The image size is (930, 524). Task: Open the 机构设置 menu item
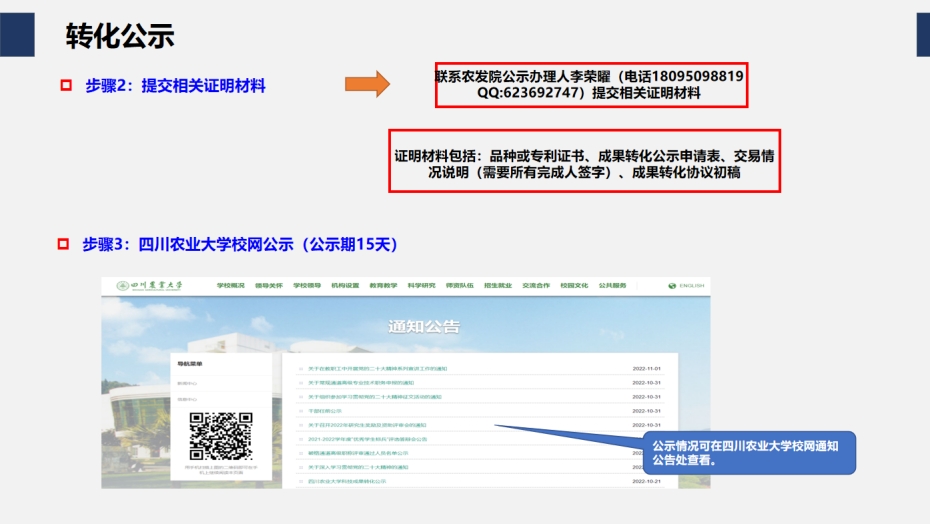click(345, 285)
